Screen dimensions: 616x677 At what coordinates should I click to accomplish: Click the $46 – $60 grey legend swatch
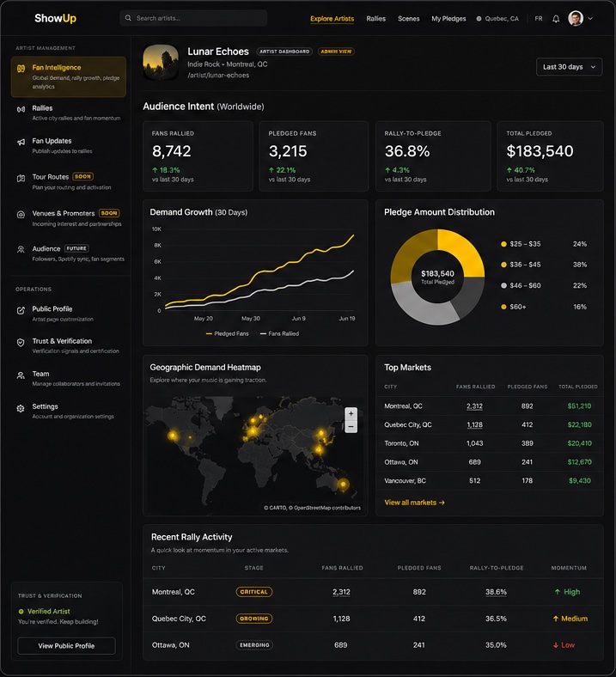tap(503, 285)
